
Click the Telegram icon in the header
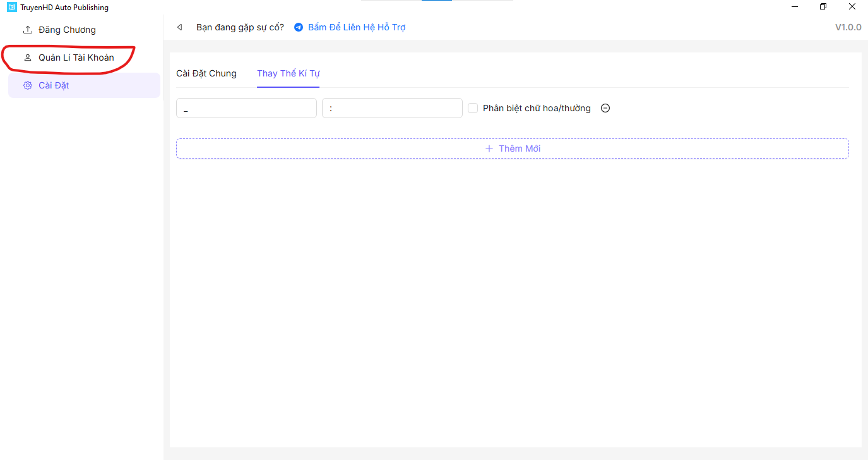click(x=299, y=27)
